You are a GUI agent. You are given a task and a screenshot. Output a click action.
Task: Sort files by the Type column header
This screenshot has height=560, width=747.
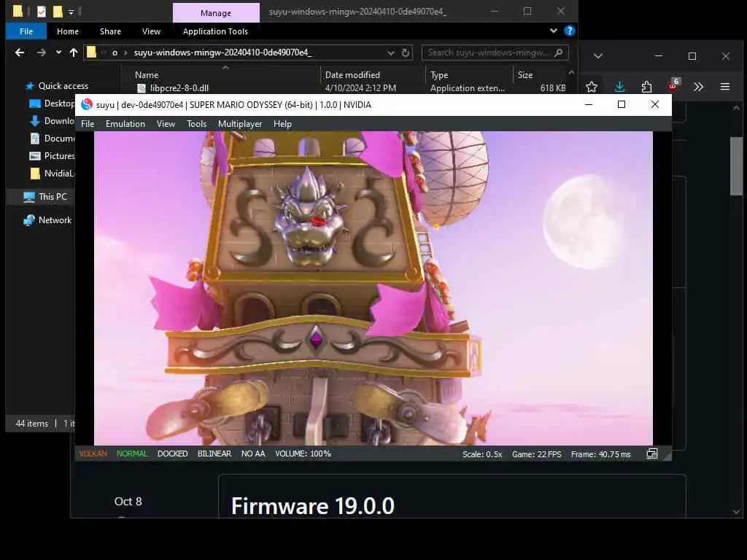pyautogui.click(x=438, y=75)
